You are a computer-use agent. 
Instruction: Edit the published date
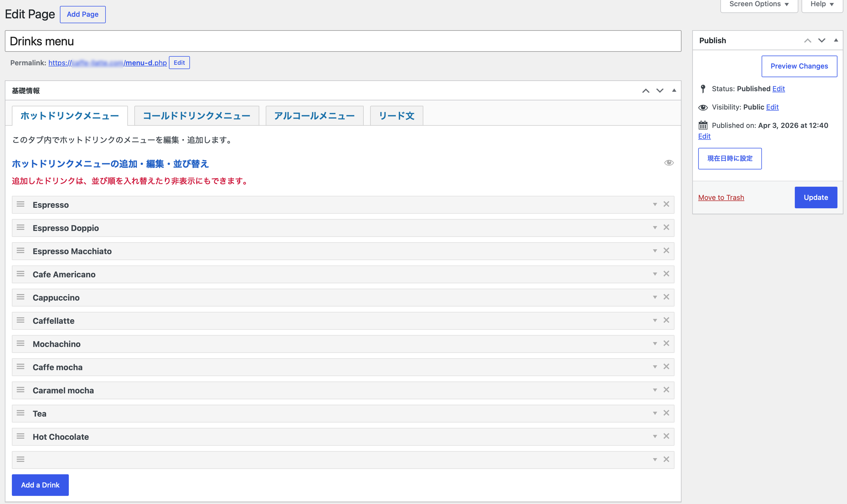tap(704, 136)
